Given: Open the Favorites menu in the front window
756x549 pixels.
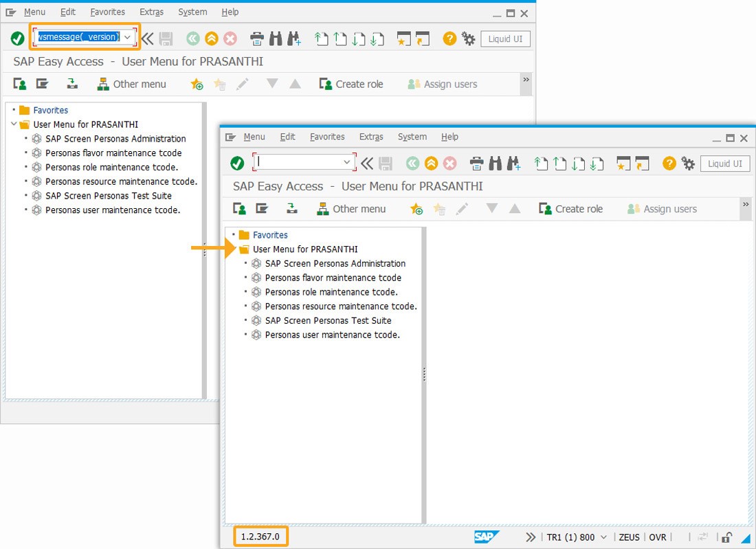Looking at the screenshot, I should [x=327, y=137].
